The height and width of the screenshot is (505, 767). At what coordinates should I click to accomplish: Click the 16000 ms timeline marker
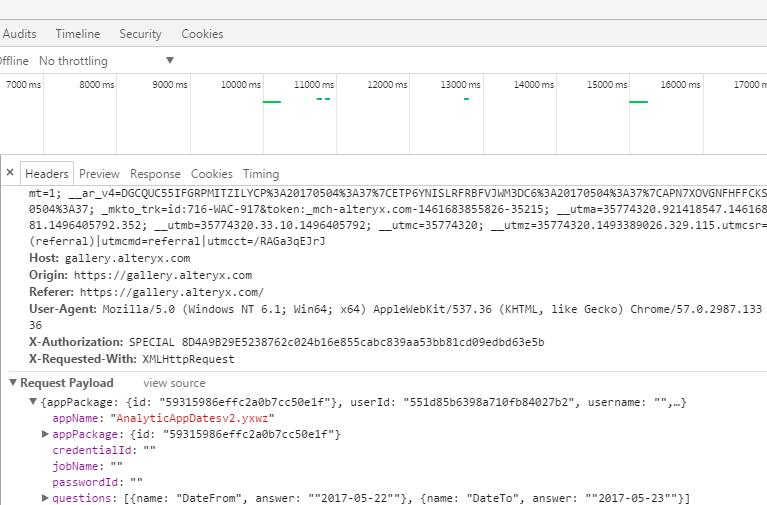(x=680, y=85)
